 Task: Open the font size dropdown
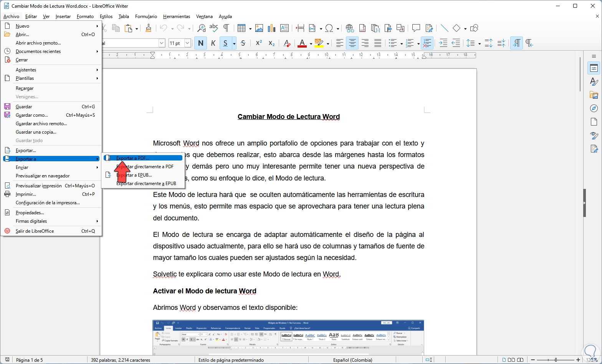(x=187, y=43)
